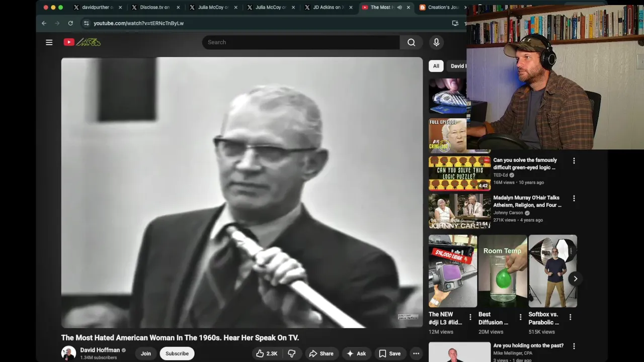Open options for 'Best Diffusion' short
644x362 pixels.
tap(520, 317)
